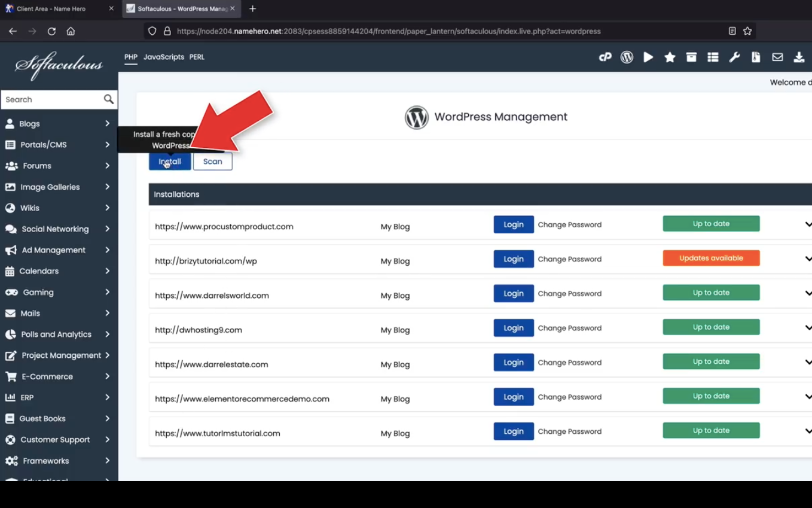Click the Frameworks gears icon
812x508 pixels.
pyautogui.click(x=11, y=461)
